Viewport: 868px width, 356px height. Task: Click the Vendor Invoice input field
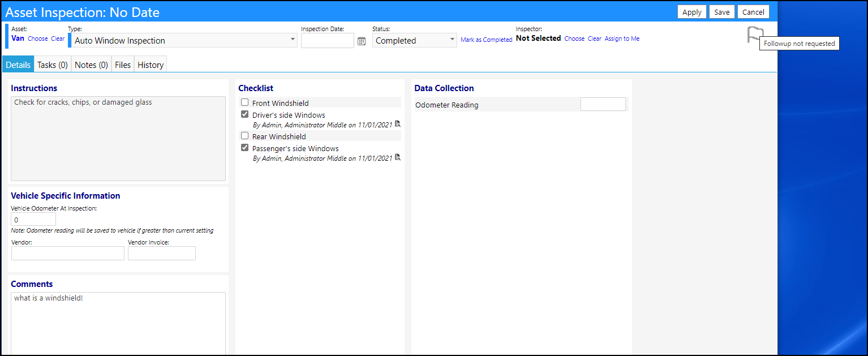click(x=162, y=253)
